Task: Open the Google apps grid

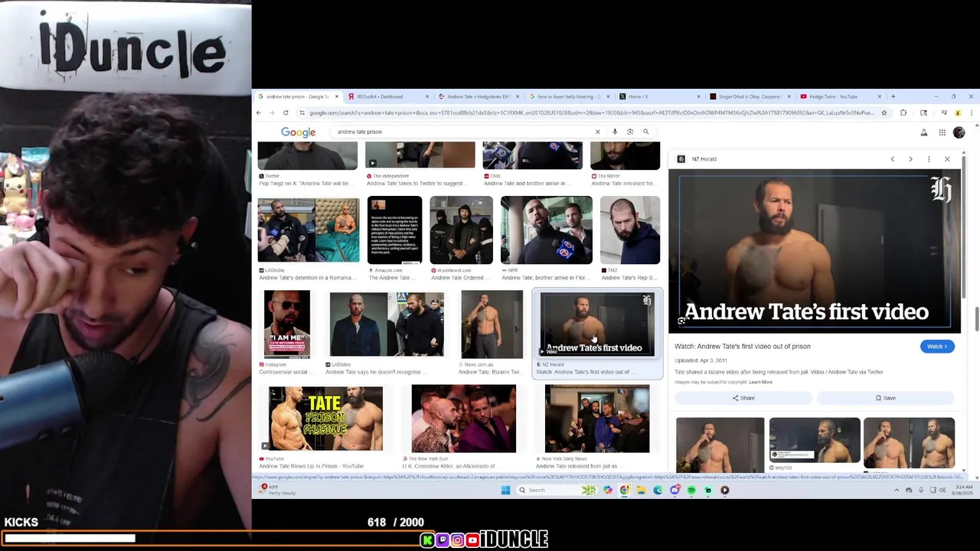Action: (942, 132)
